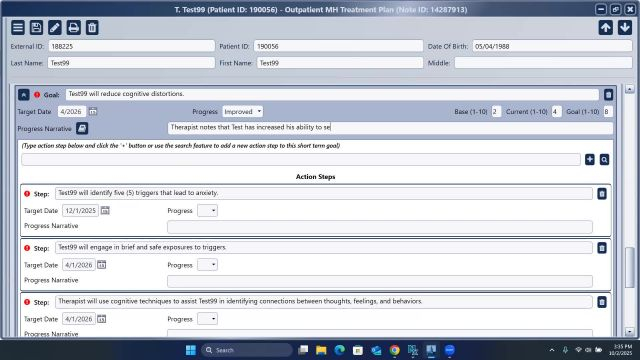Open Progress dropdown for 'five (5) triggers' step
640x360 pixels.
207,211
